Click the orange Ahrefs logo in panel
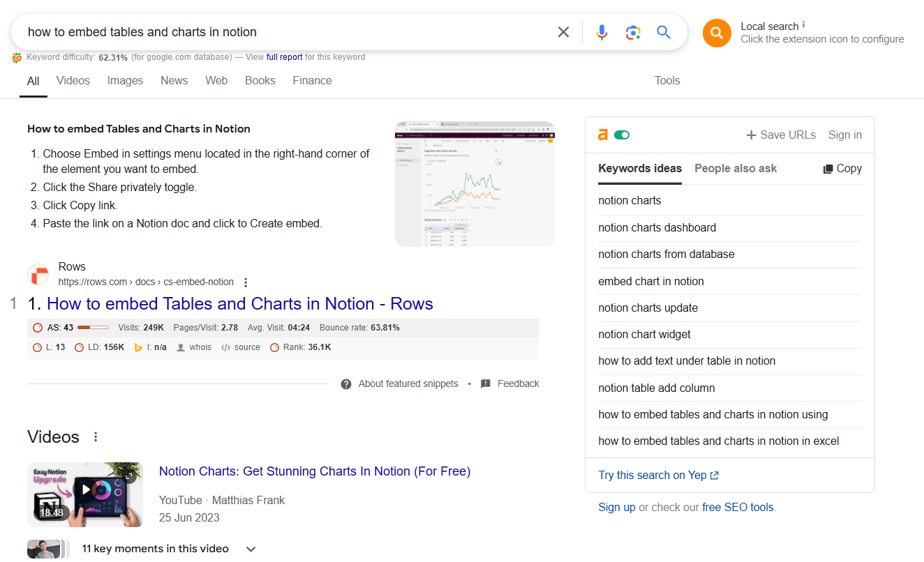The width and height of the screenshot is (924, 562). [x=603, y=135]
